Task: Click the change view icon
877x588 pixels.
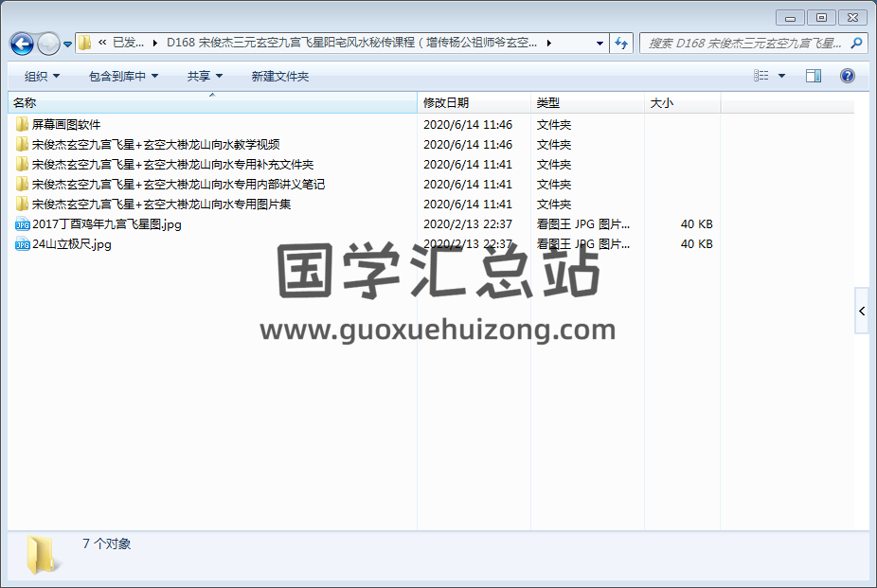Action: [x=761, y=76]
